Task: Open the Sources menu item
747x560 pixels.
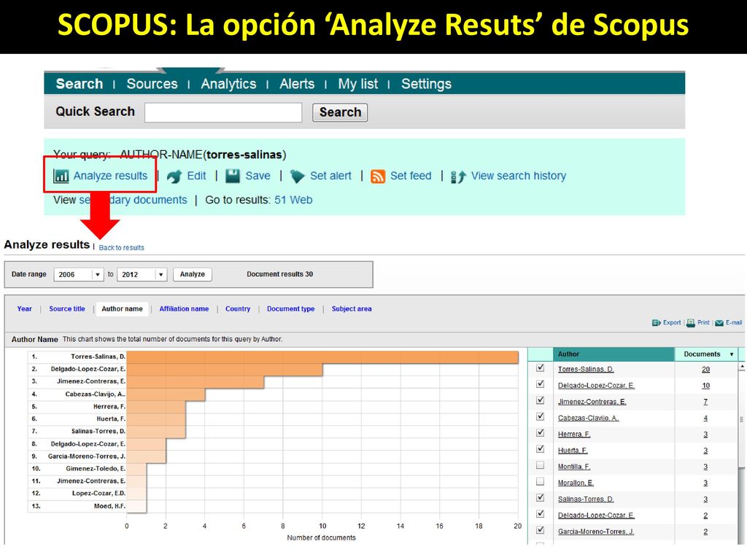Action: point(152,84)
